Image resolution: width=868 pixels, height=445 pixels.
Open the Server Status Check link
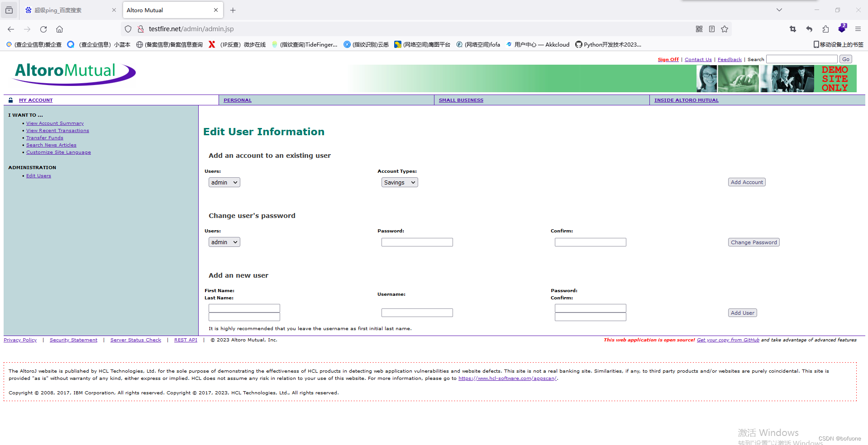[x=136, y=340]
